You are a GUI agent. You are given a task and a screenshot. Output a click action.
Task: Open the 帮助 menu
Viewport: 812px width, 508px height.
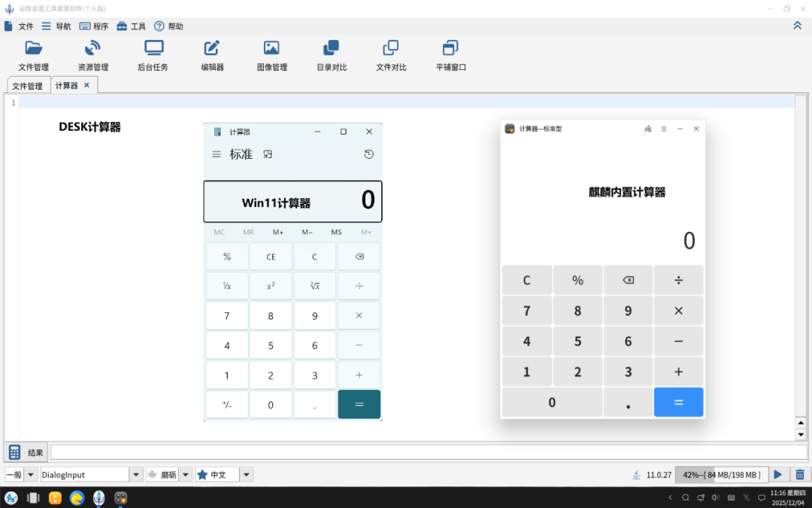click(x=169, y=26)
